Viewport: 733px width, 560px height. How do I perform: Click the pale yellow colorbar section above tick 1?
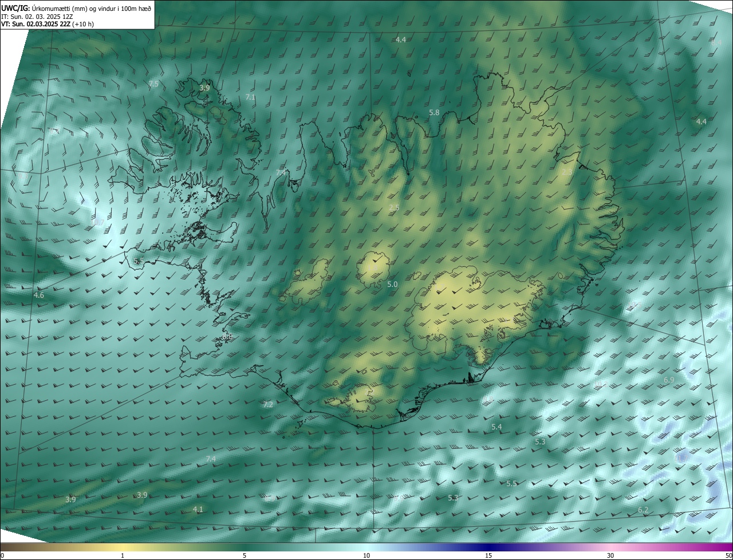click(x=123, y=547)
